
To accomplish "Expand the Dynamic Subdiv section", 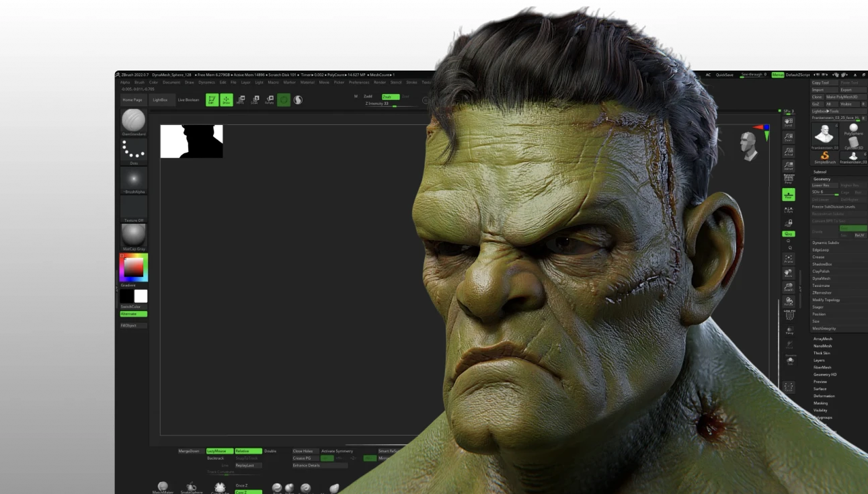I will coord(825,243).
